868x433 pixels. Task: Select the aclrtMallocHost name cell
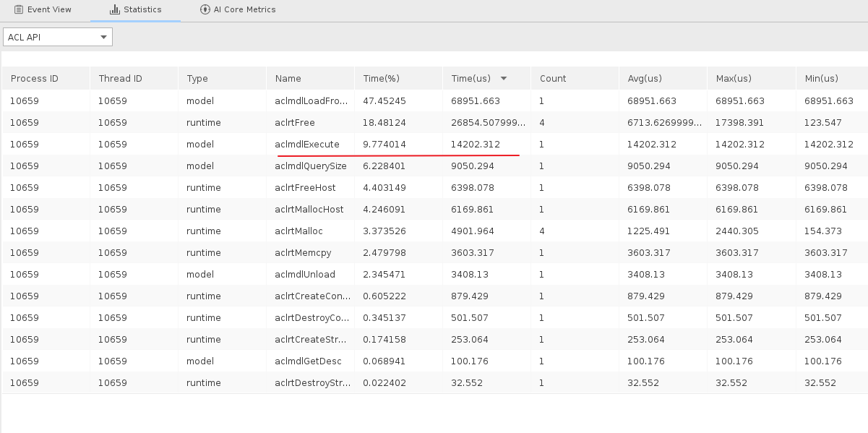point(311,210)
